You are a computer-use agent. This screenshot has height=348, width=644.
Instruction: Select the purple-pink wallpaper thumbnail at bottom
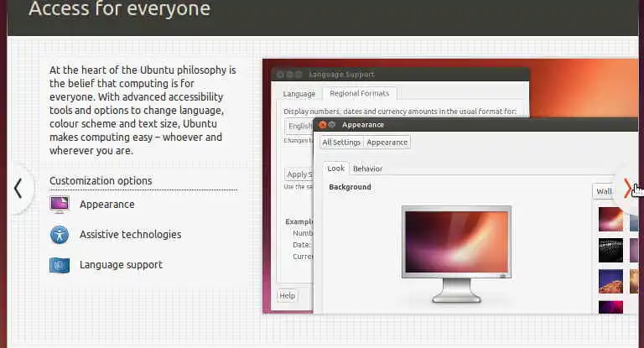[x=610, y=307]
